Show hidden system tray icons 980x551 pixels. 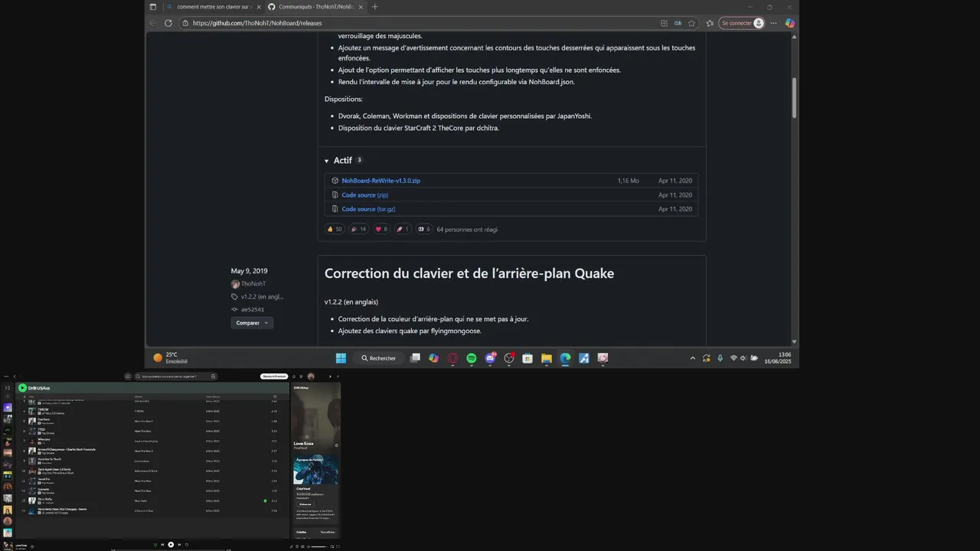(x=693, y=358)
